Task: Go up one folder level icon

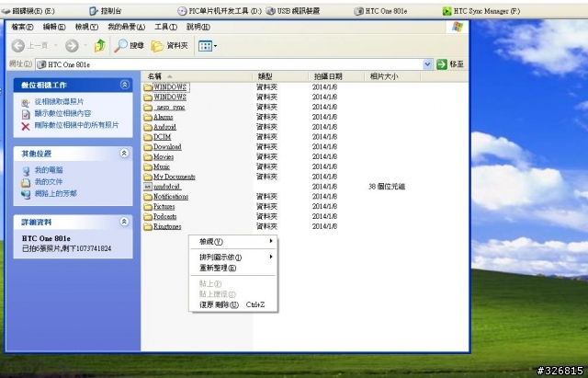Action: 100,45
